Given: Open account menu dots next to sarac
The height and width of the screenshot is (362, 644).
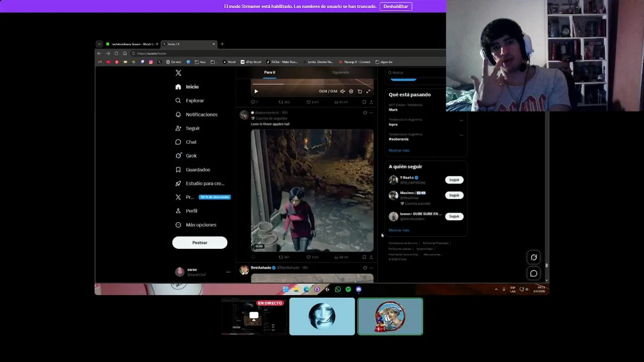Looking at the screenshot, I should click(x=228, y=272).
